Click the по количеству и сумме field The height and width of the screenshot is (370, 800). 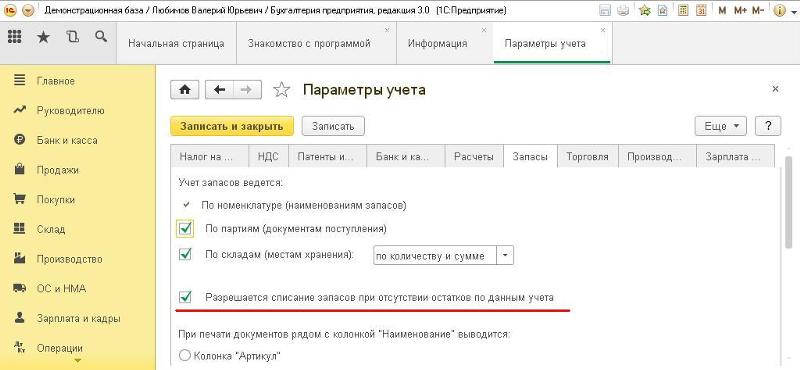tap(435, 256)
